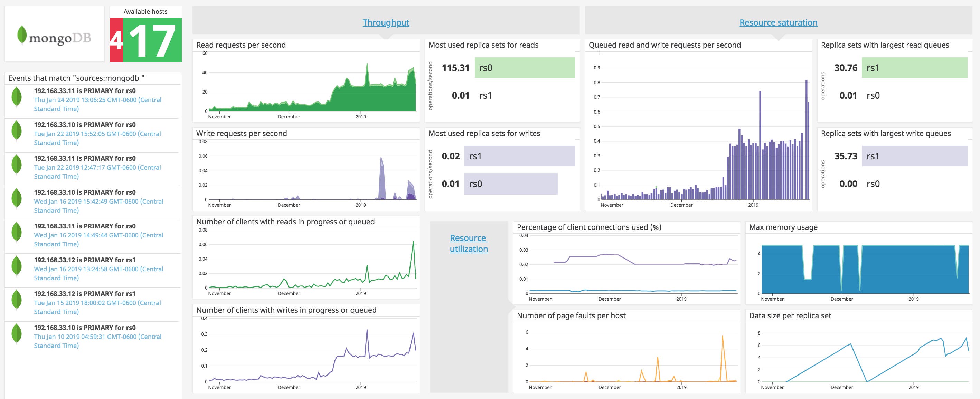The image size is (980, 399).
Task: Select the green rs0 bar under most used replica sets for reads
Action: [524, 68]
